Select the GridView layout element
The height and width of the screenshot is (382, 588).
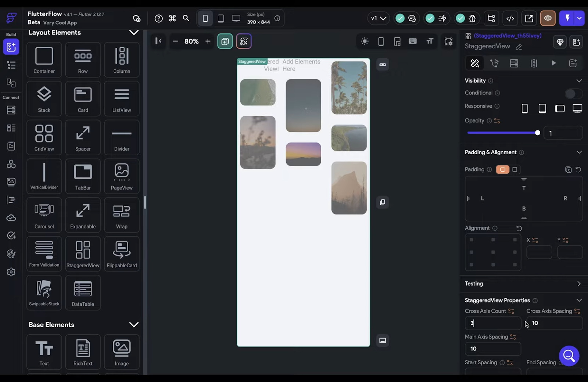(44, 137)
